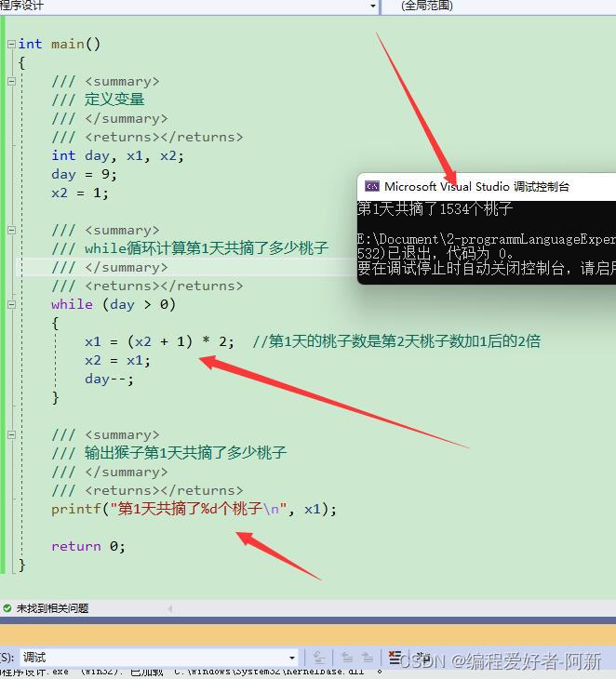Click the line 'x2 = 1;'

80,193
